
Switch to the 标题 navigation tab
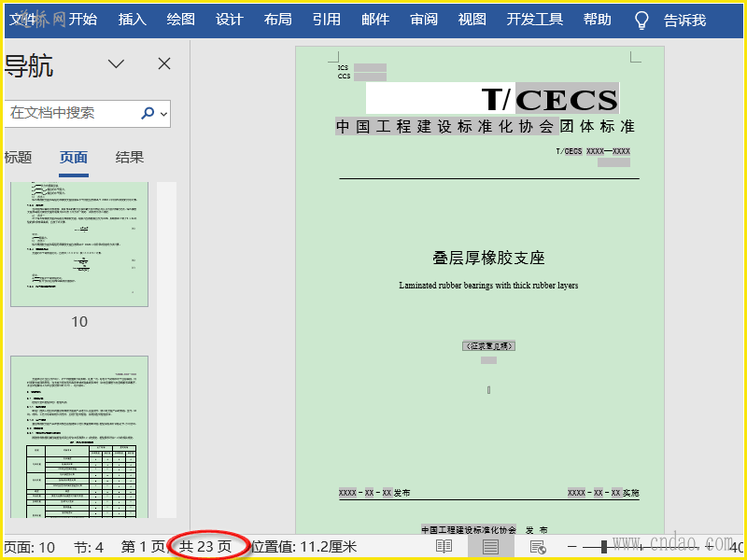tap(18, 157)
